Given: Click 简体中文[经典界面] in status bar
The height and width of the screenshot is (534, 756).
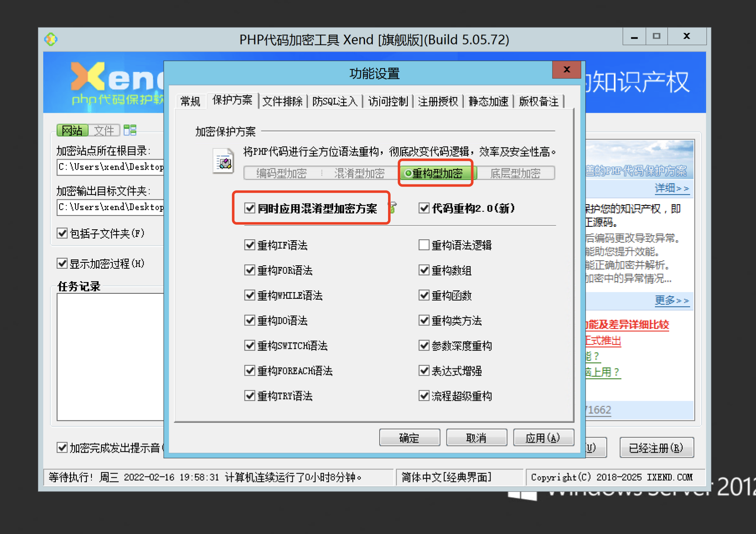Looking at the screenshot, I should click(x=446, y=477).
